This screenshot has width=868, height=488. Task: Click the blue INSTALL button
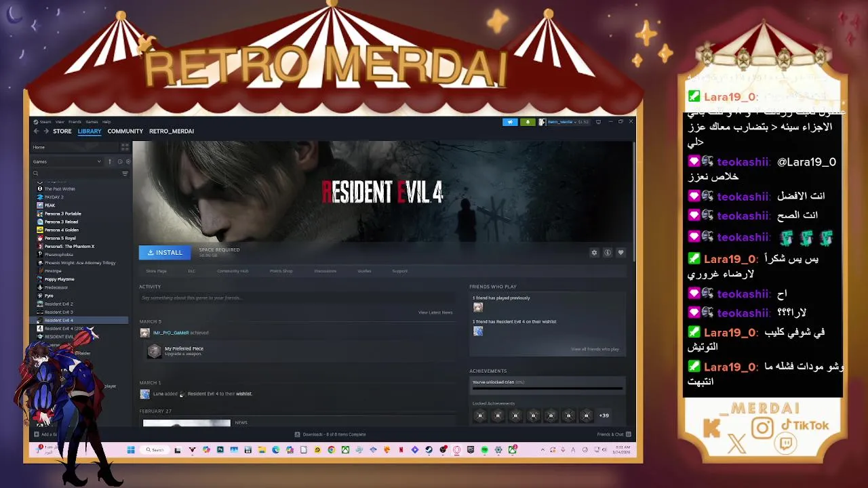click(165, 253)
